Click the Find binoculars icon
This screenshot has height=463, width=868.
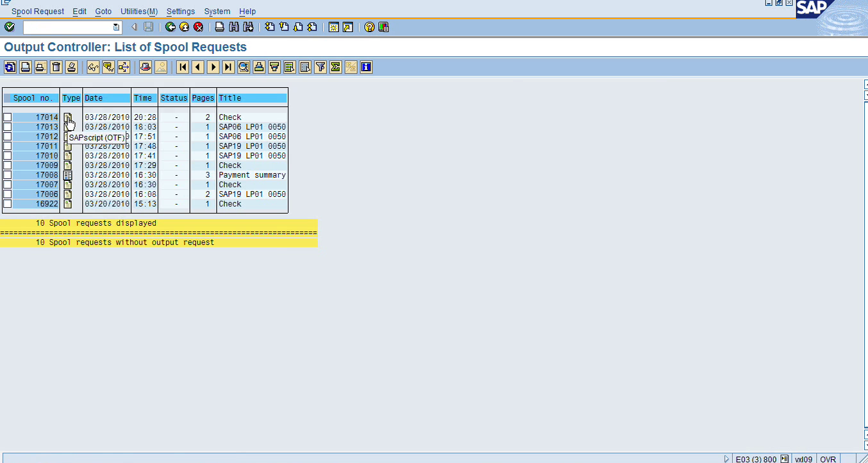[234, 27]
